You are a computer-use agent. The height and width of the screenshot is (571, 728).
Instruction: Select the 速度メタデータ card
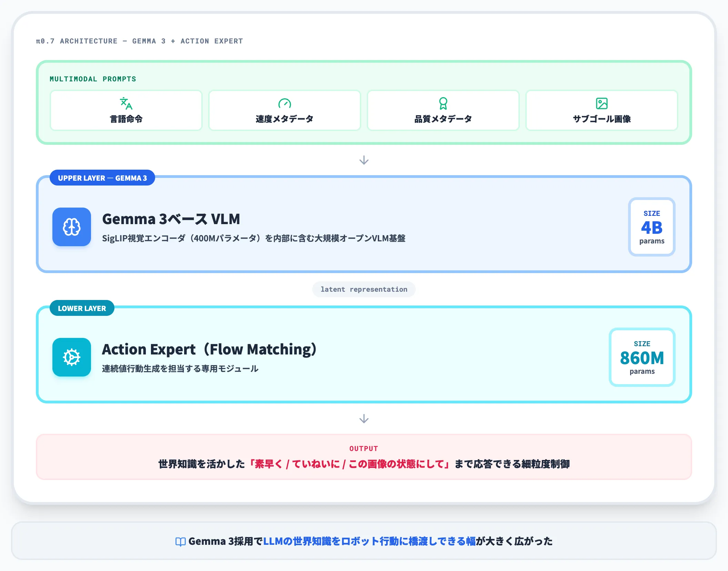[285, 110]
